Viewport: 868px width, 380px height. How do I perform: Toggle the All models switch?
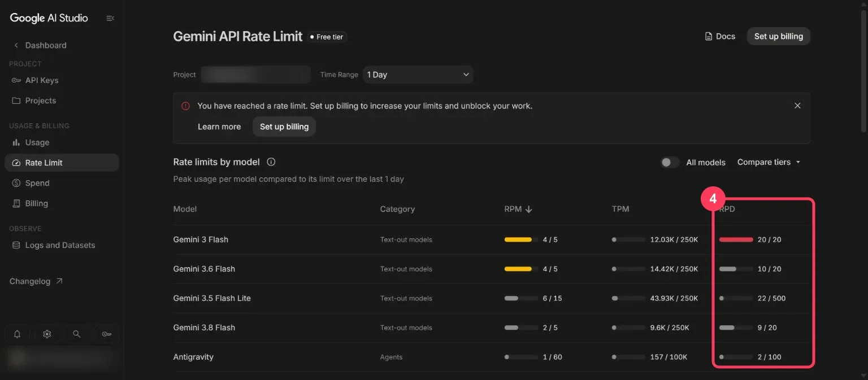pos(670,162)
